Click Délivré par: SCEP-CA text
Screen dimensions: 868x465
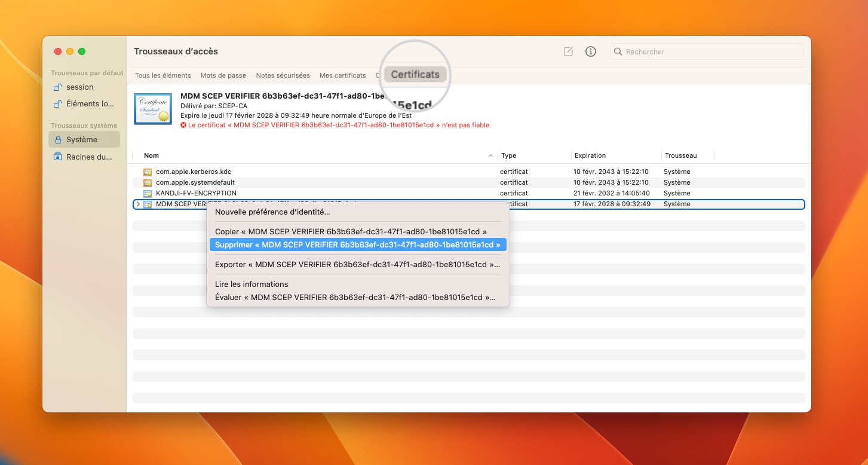[214, 106]
